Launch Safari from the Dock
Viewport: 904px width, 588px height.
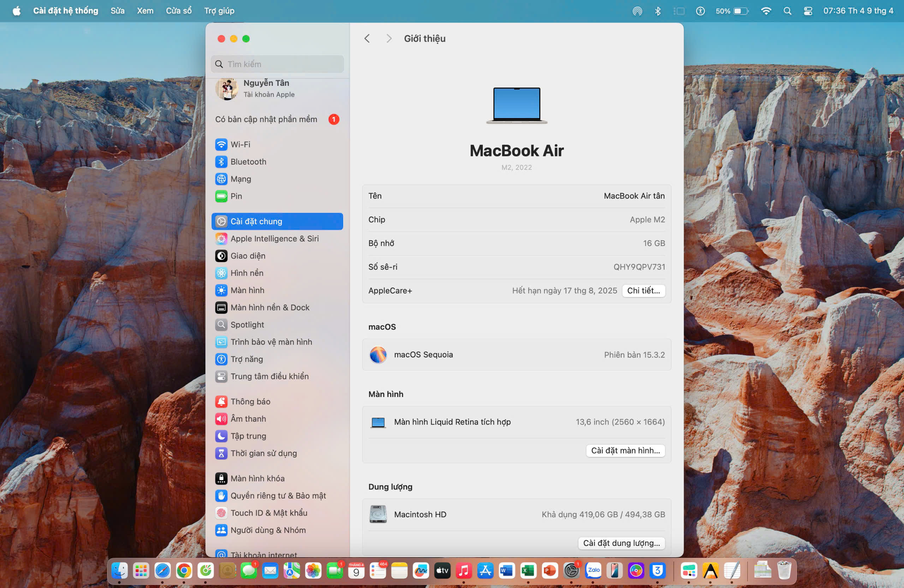pyautogui.click(x=162, y=571)
